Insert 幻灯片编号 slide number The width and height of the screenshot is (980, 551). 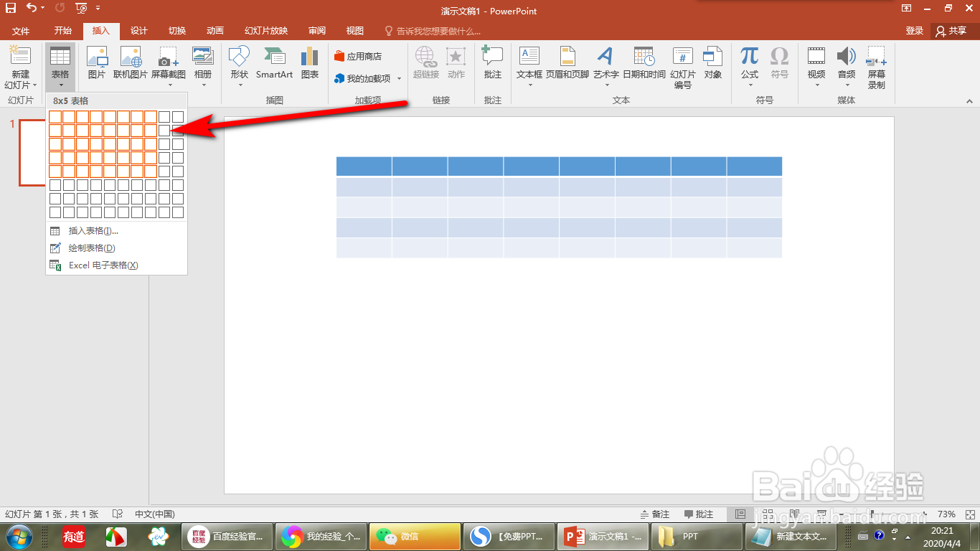pos(683,68)
